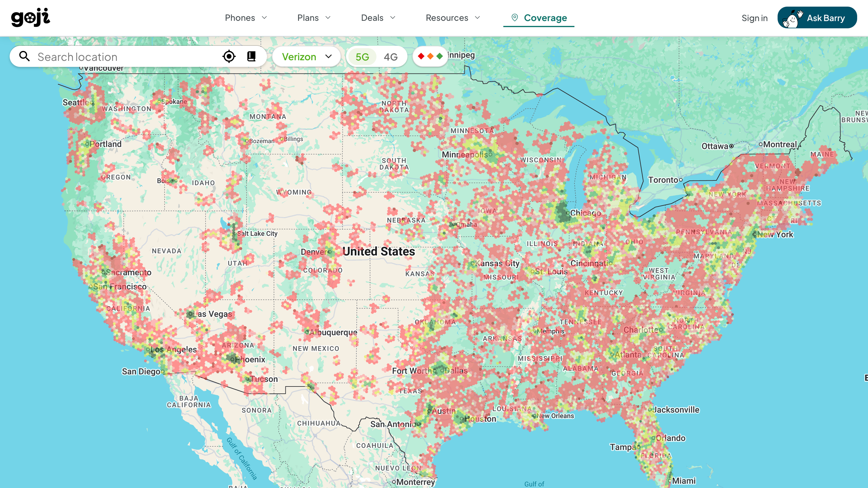Click the "Jacksonville" city label
The image size is (868, 488).
(x=676, y=410)
